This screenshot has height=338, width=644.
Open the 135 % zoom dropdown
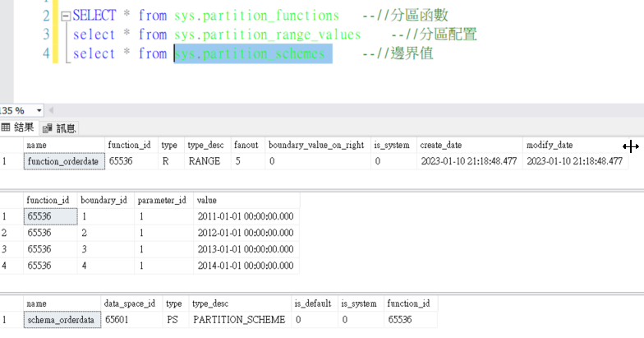39,110
